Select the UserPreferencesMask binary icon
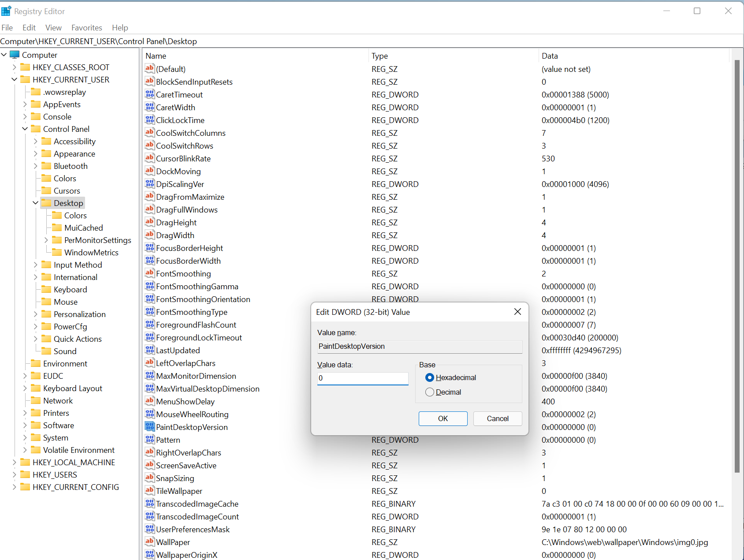This screenshot has width=744, height=560. tap(150, 529)
